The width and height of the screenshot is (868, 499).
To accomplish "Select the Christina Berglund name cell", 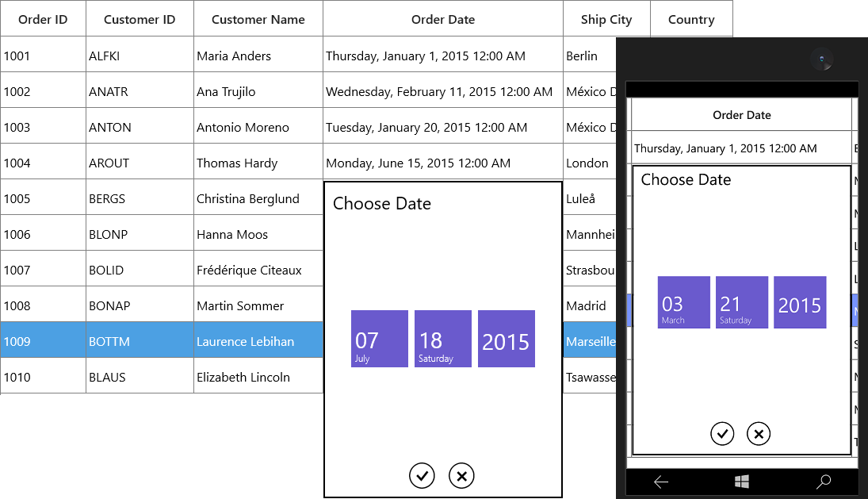I will (x=258, y=198).
